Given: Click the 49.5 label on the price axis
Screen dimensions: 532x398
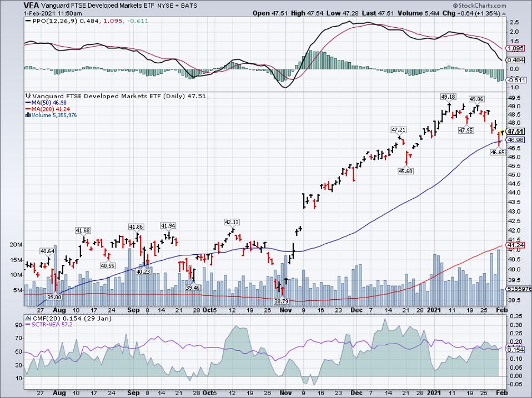Looking at the screenshot, I should [x=513, y=98].
